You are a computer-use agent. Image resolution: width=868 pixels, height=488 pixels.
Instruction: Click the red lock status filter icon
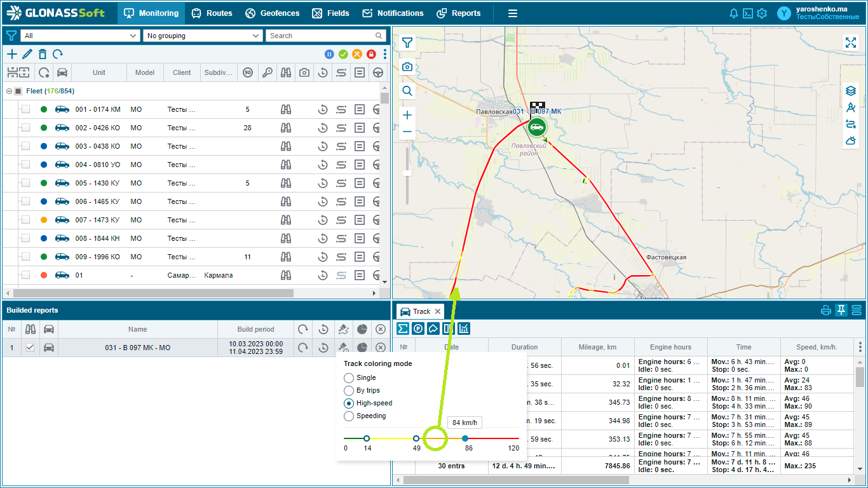click(371, 55)
